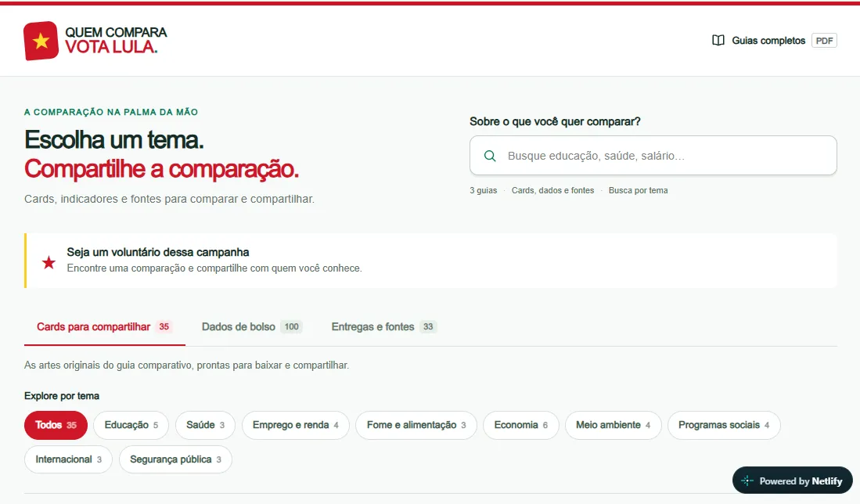Click the 'Sobre o que você quer comparar?' label

tap(555, 122)
